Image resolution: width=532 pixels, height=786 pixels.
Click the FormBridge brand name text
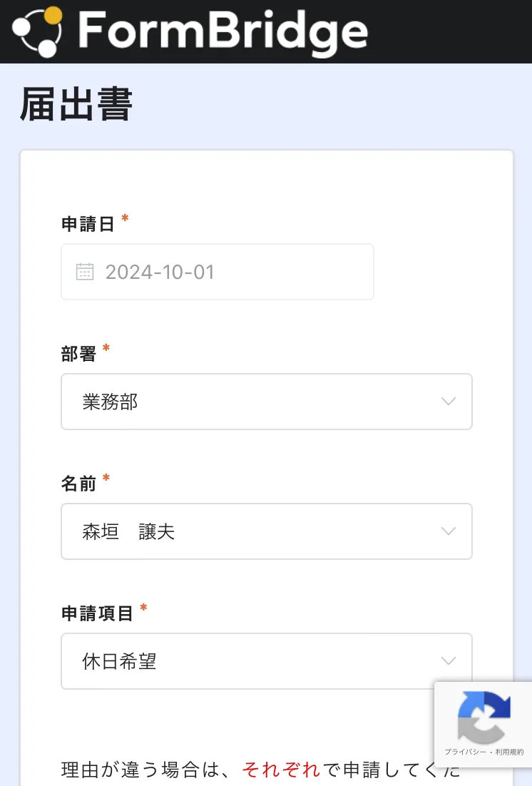tap(222, 31)
